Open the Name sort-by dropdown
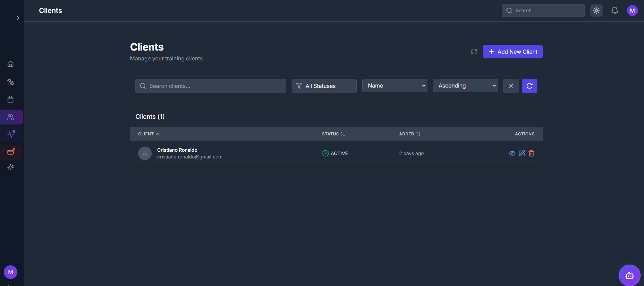The image size is (644, 286). coord(394,86)
